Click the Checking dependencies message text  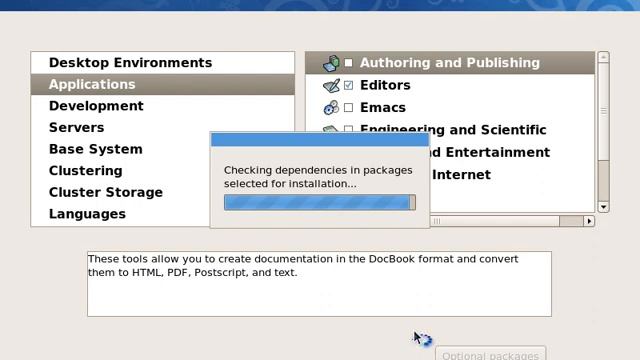318,177
